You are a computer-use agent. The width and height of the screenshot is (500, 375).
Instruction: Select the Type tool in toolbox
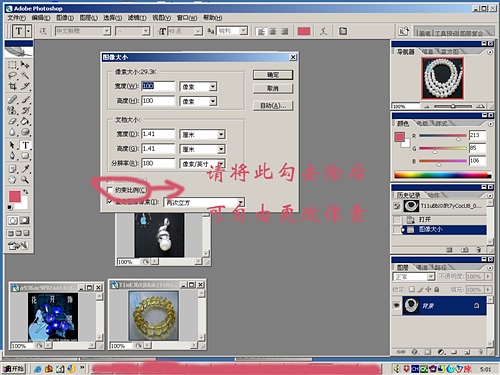pyautogui.click(x=25, y=145)
